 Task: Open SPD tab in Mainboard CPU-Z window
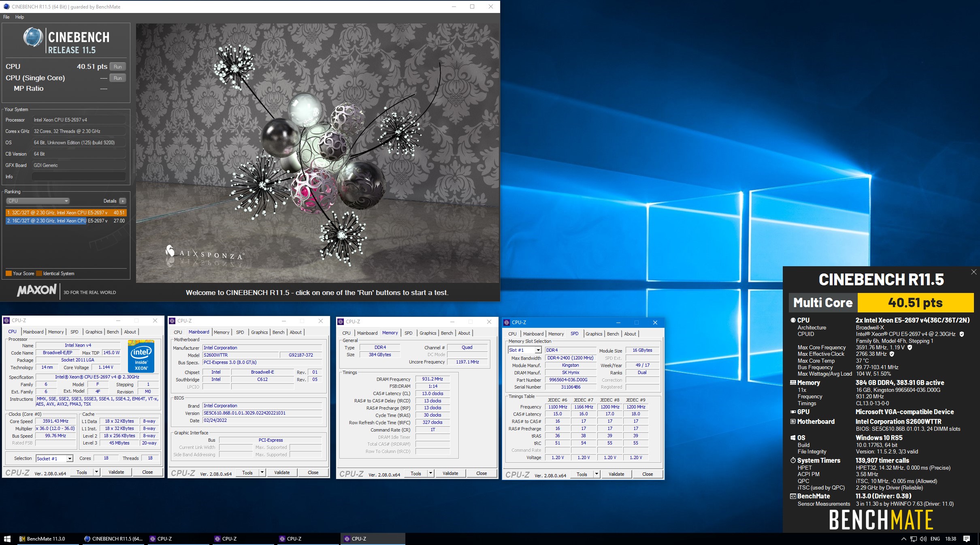240,332
